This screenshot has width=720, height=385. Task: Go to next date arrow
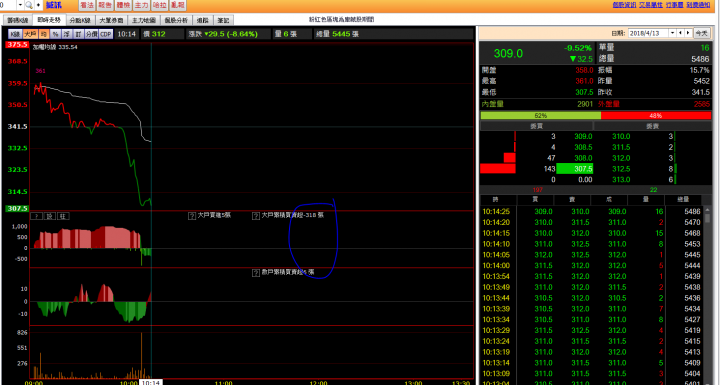(x=688, y=33)
